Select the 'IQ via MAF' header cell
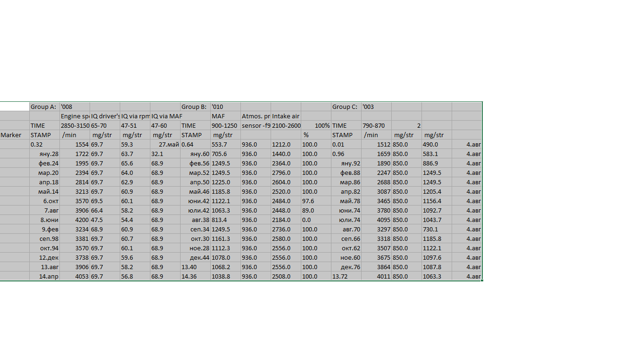 coord(166,116)
